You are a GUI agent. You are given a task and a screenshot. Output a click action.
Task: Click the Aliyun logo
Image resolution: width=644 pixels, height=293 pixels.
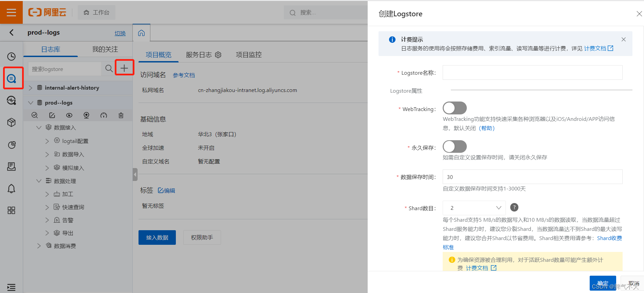coord(47,12)
